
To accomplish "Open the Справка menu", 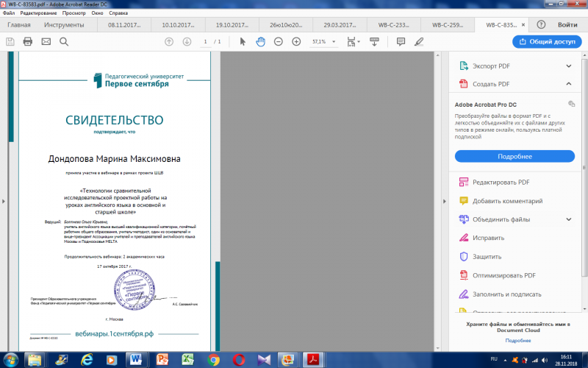I will point(118,13).
